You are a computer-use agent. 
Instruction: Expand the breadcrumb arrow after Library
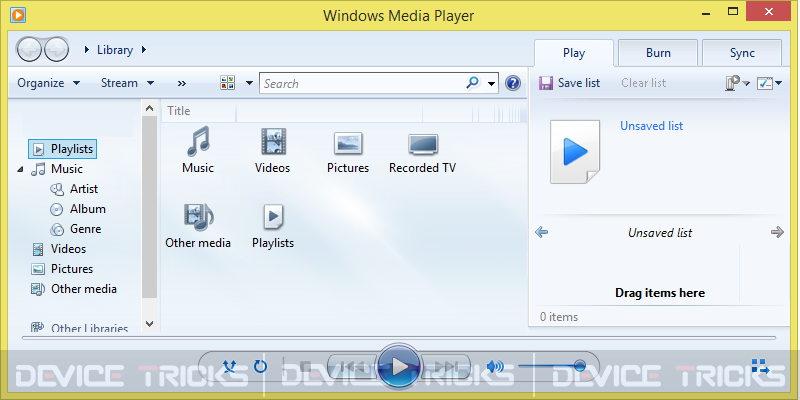click(x=144, y=50)
